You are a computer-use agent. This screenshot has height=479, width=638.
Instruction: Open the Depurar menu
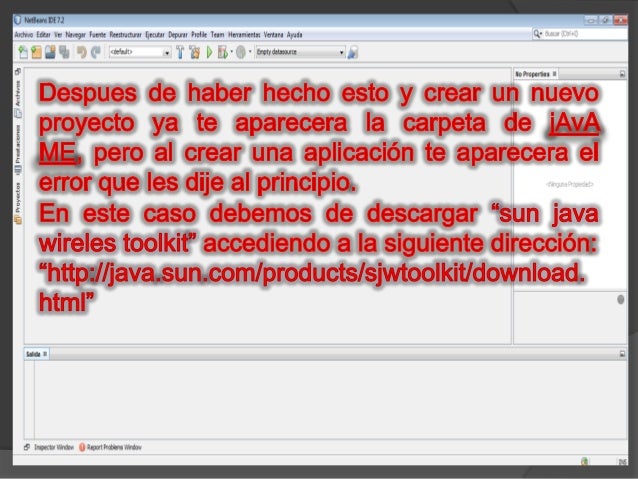pyautogui.click(x=178, y=35)
